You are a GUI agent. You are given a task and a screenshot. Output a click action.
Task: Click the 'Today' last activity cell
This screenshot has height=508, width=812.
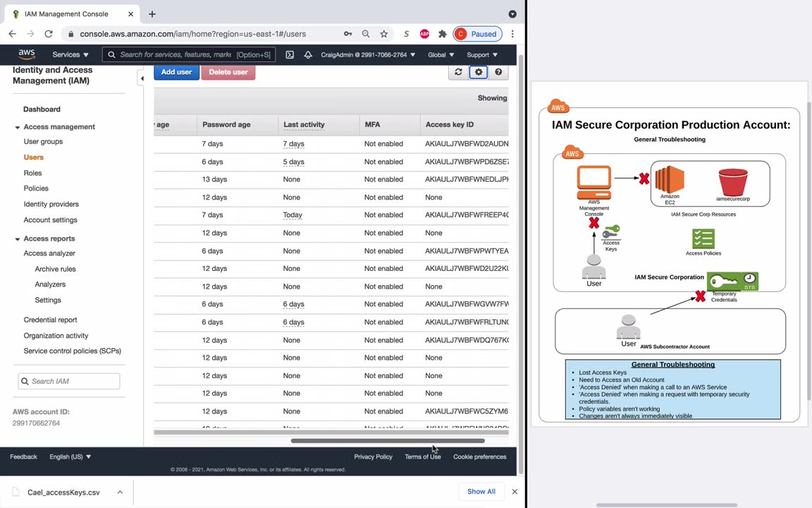pyautogui.click(x=293, y=215)
